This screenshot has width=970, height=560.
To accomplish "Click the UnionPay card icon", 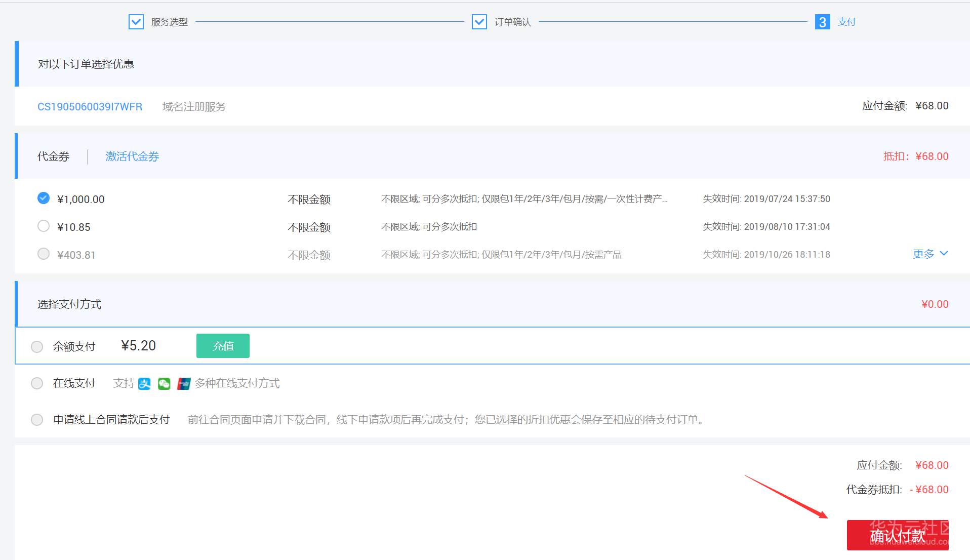I will point(184,384).
